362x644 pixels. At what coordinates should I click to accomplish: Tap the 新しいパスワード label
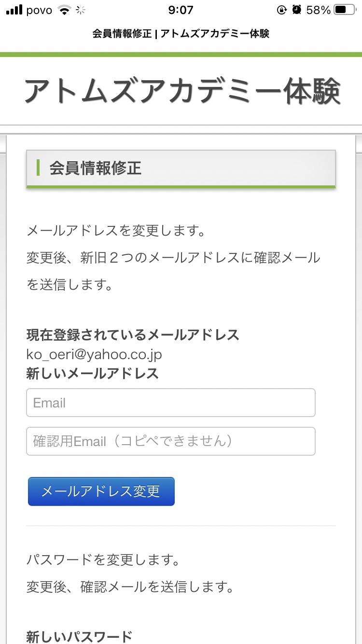coord(79,636)
